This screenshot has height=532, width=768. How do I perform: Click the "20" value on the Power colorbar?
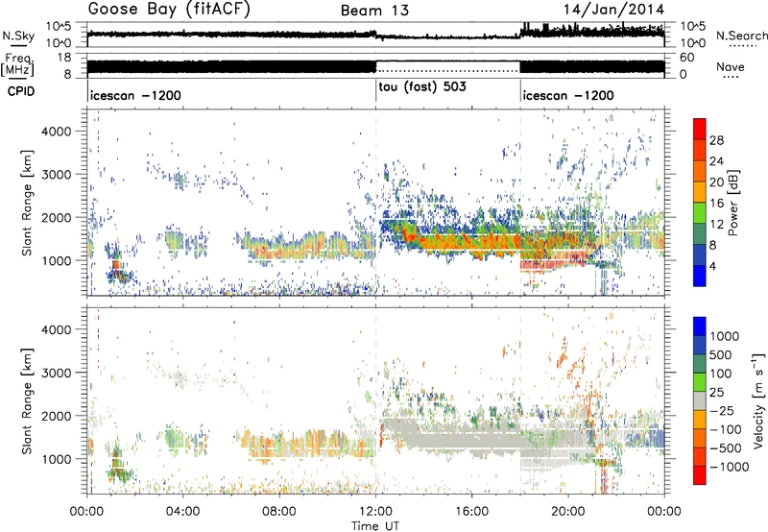[716, 182]
